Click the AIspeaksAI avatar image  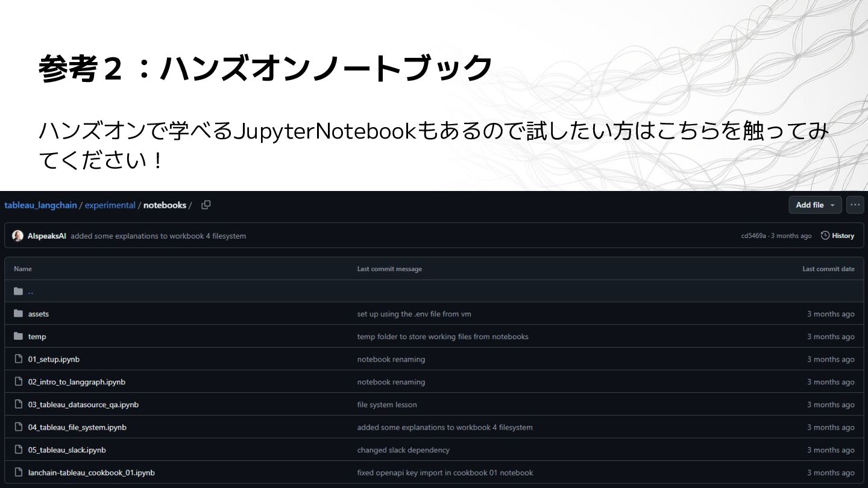click(x=18, y=236)
